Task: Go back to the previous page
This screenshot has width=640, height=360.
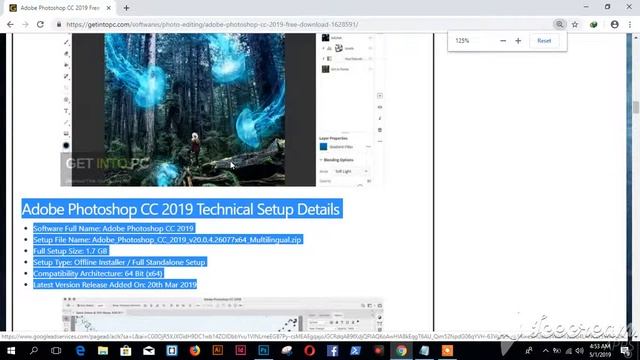Action: [x=10, y=24]
